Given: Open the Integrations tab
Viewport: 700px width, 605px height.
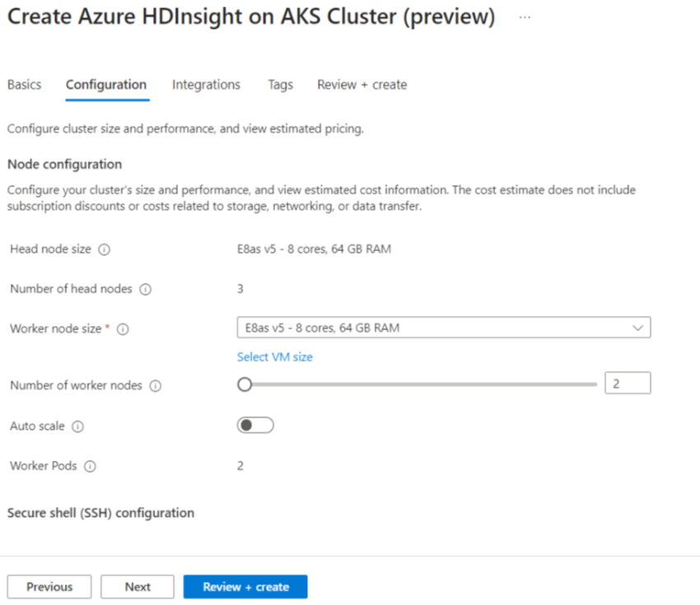Looking at the screenshot, I should 206,85.
